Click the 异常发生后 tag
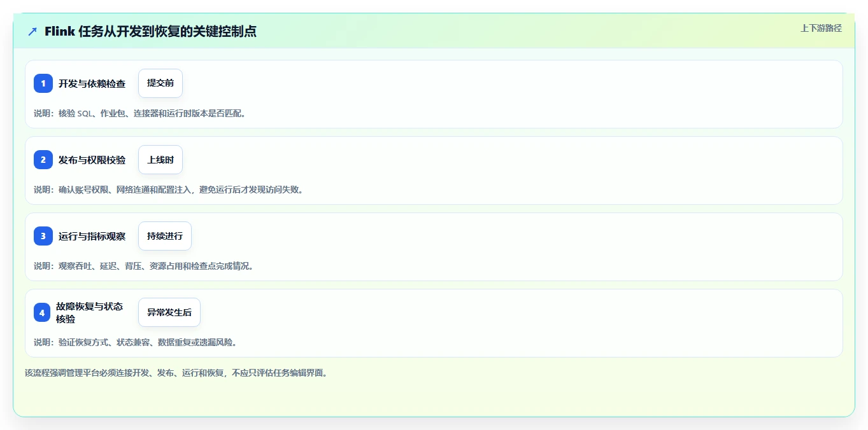The width and height of the screenshot is (868, 430). click(169, 312)
